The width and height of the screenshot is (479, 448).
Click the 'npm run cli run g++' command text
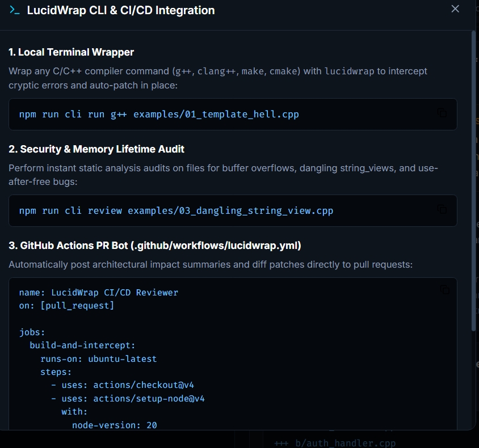coord(159,115)
